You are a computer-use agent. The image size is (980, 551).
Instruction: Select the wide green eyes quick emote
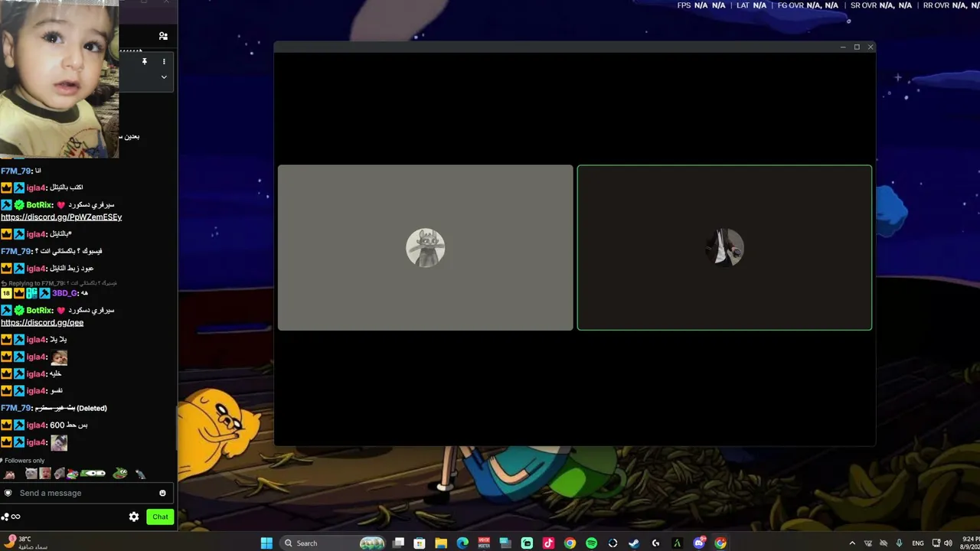[93, 474]
